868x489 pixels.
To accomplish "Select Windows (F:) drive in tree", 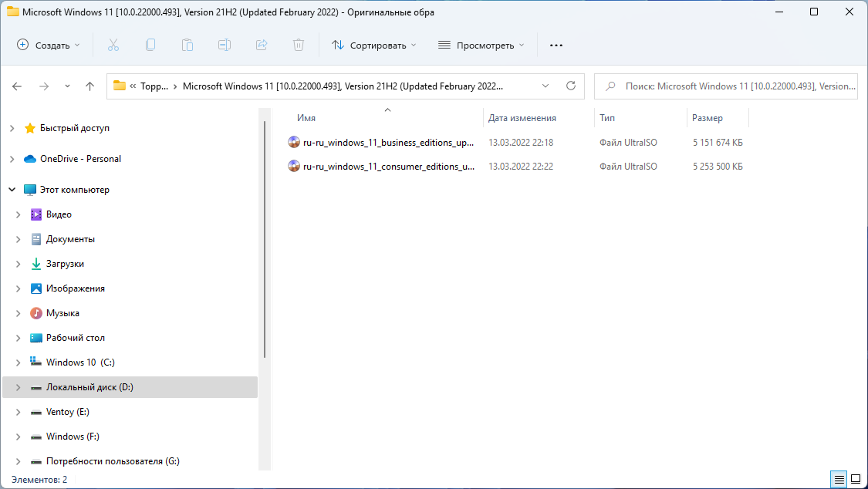I will point(73,437).
